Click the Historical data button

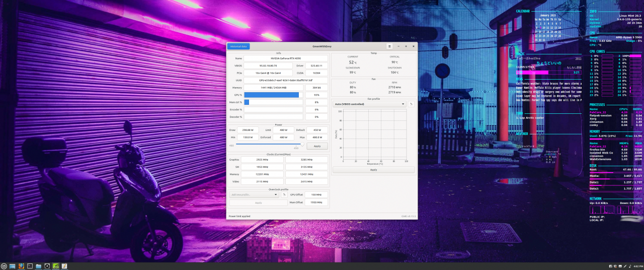238,46
